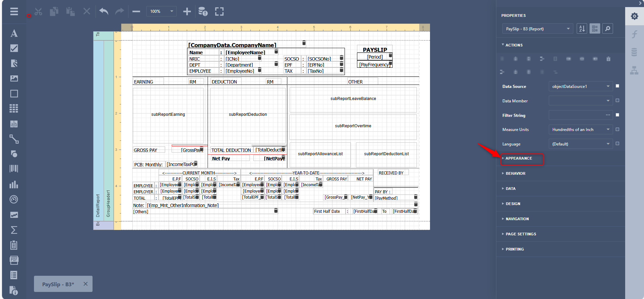Image resolution: width=644 pixels, height=299 pixels.
Task: Zoom in with the plus icon
Action: coord(187,11)
